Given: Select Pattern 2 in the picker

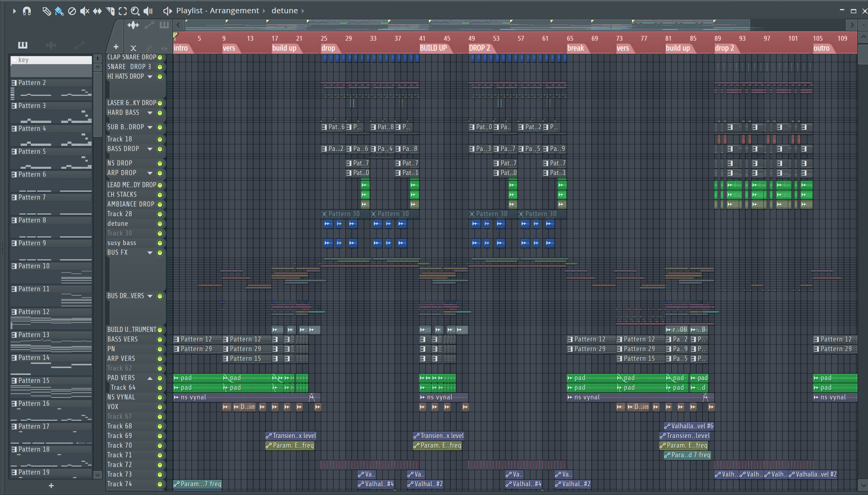Looking at the screenshot, I should [x=51, y=83].
